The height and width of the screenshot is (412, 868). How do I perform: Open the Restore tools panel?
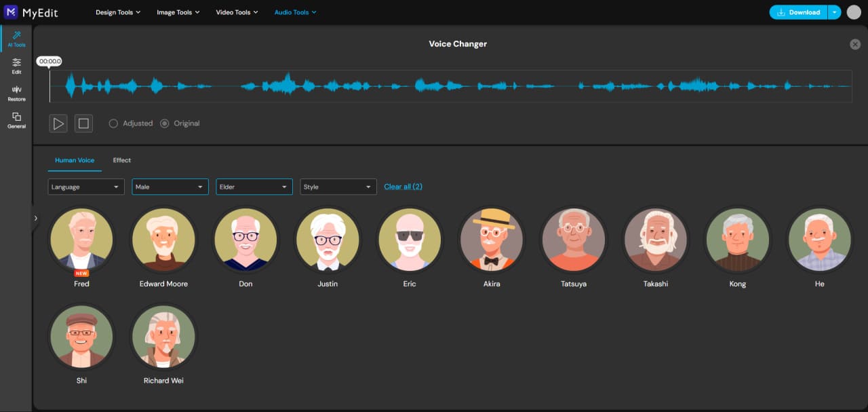16,93
